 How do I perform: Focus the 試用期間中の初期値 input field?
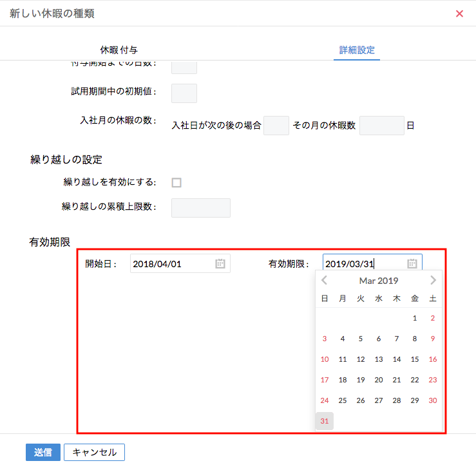pyautogui.click(x=184, y=93)
